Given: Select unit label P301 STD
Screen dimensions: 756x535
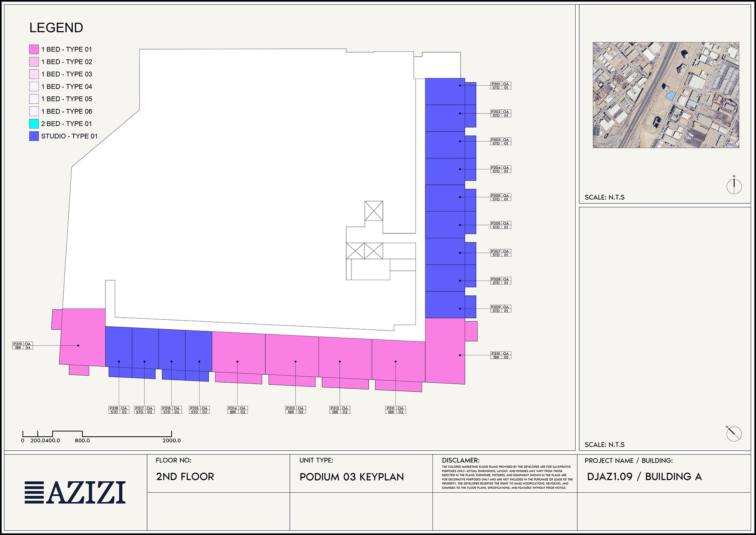Looking at the screenshot, I should [500, 86].
